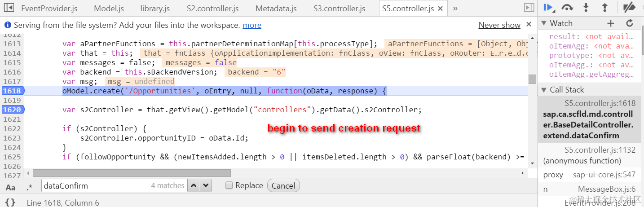Refresh the watch expressions
Viewport: 644px width, 207px height.
click(630, 23)
